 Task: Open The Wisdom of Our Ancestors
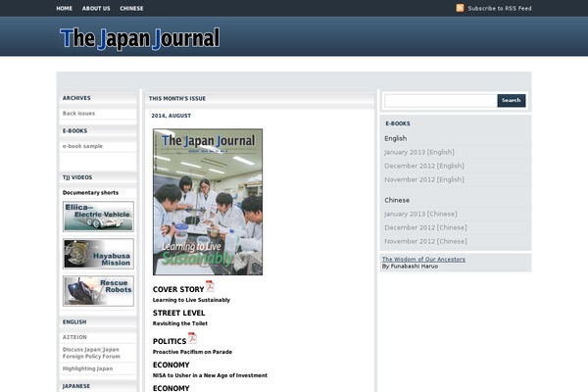(423, 259)
